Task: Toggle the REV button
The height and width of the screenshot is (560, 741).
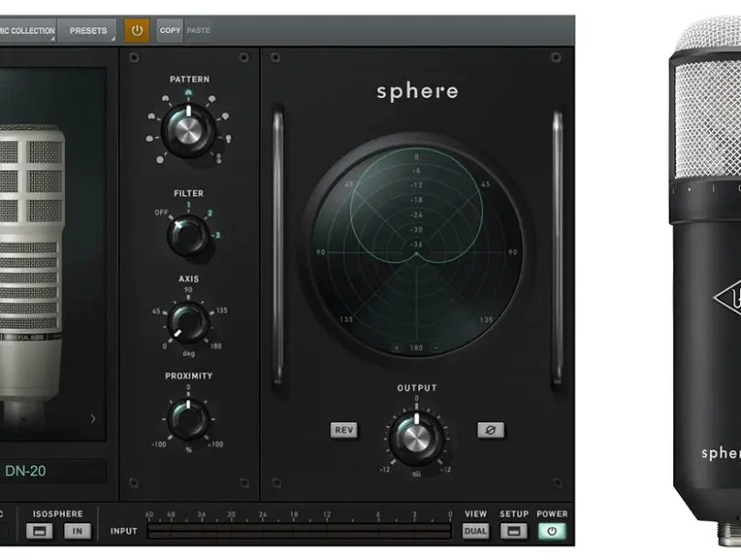Action: (344, 430)
